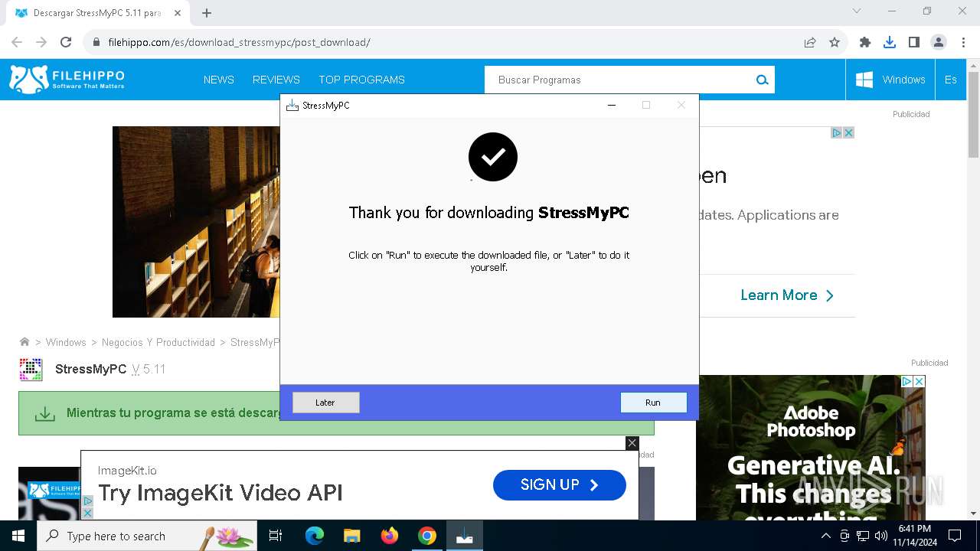Open TOP PROGRAMS menu item
980x551 pixels.
362,80
